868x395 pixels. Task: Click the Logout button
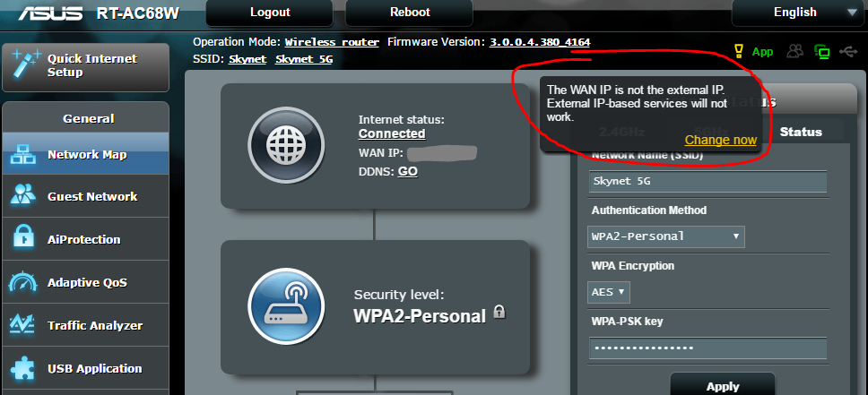[270, 13]
